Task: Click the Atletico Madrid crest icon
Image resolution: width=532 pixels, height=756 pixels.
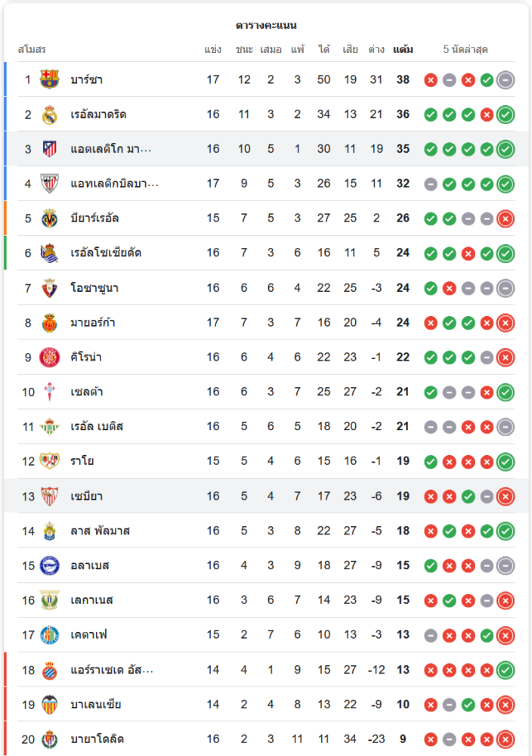Action: pos(50,149)
